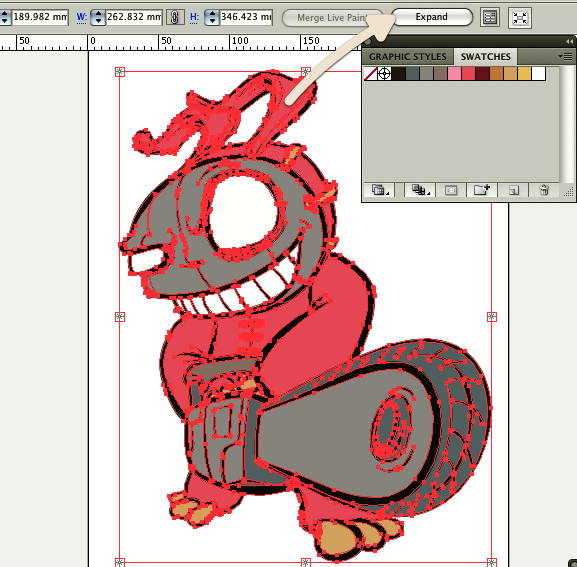Open the Show Swatch Kinds menu icon

(x=420, y=190)
